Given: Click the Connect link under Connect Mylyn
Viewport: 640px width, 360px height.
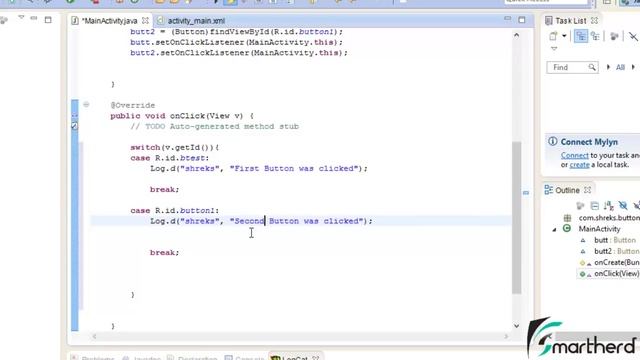Looking at the screenshot, I should coord(574,156).
